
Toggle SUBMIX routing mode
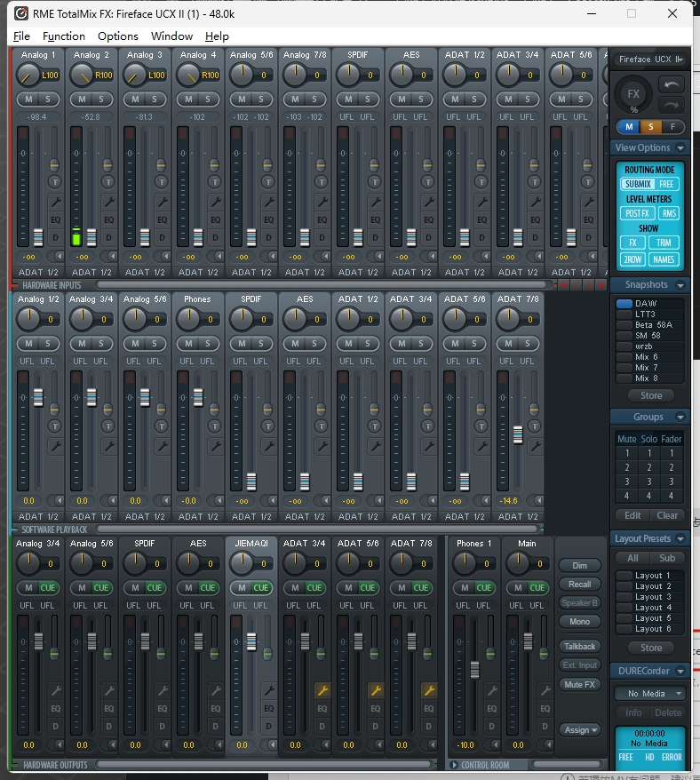coord(638,184)
